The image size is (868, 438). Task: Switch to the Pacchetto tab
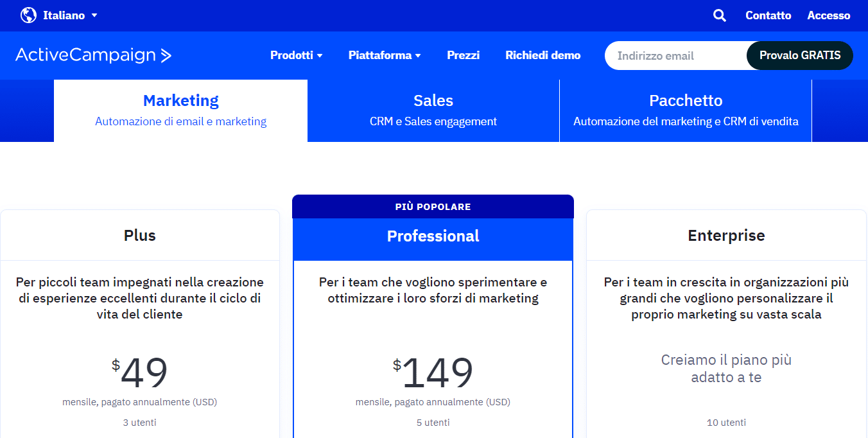(x=686, y=110)
